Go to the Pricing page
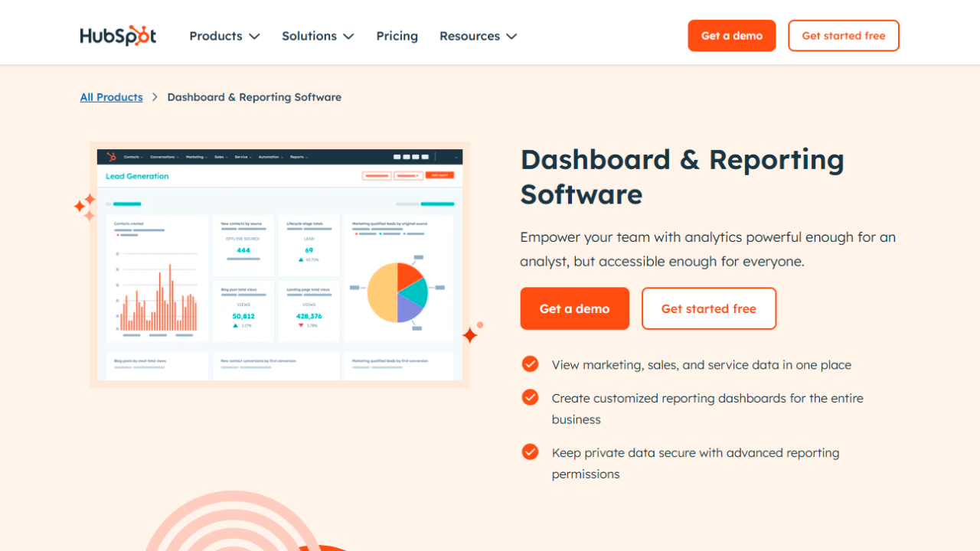The image size is (980, 551). 397,36
